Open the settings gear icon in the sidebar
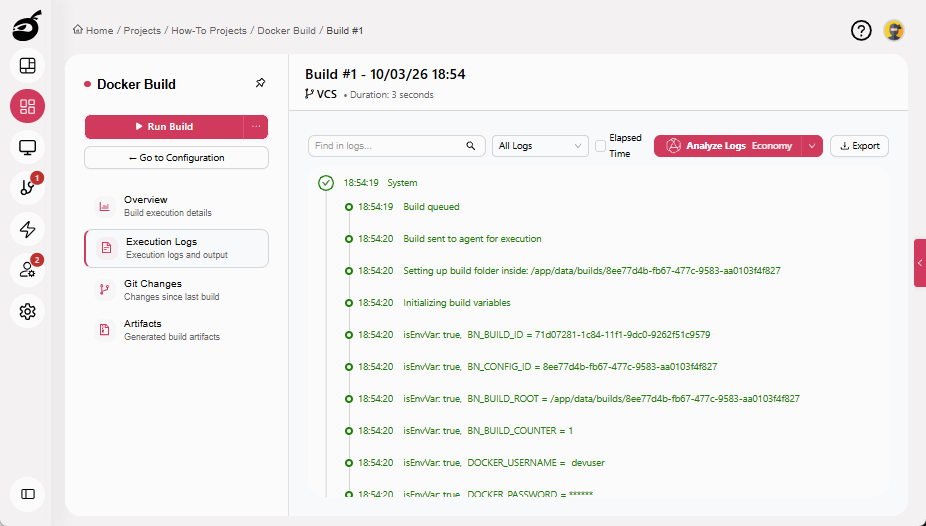The height and width of the screenshot is (526, 926). point(27,311)
